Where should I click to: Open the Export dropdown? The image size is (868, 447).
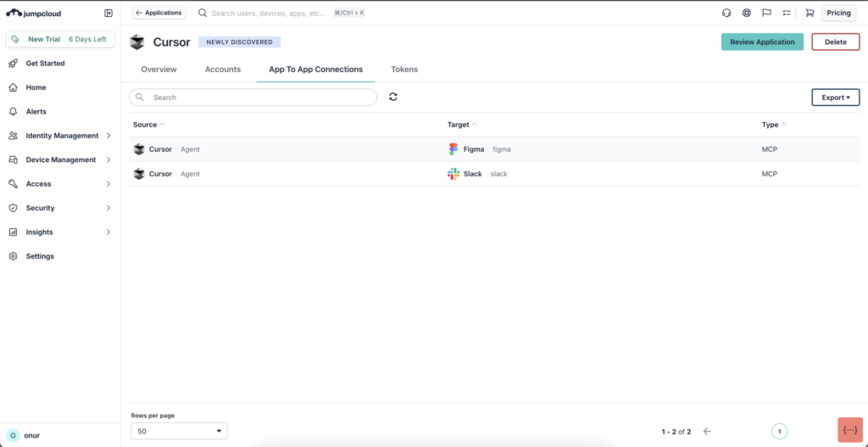pos(835,98)
